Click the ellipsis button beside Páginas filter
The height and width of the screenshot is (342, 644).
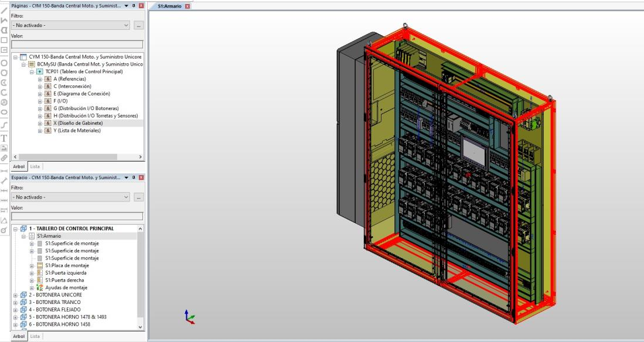139,26
